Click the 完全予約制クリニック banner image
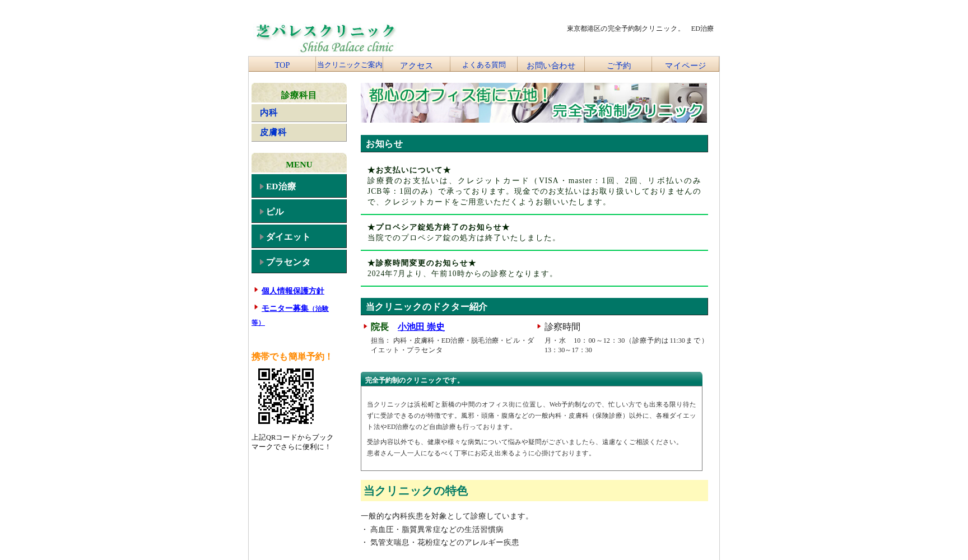 point(533,103)
